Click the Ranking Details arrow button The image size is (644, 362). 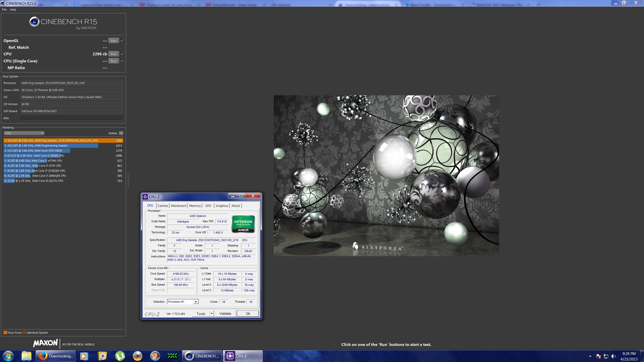[121, 133]
